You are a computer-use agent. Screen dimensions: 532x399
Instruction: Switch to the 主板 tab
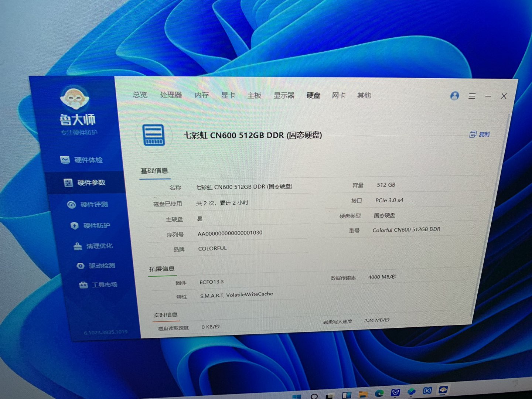[x=254, y=95]
